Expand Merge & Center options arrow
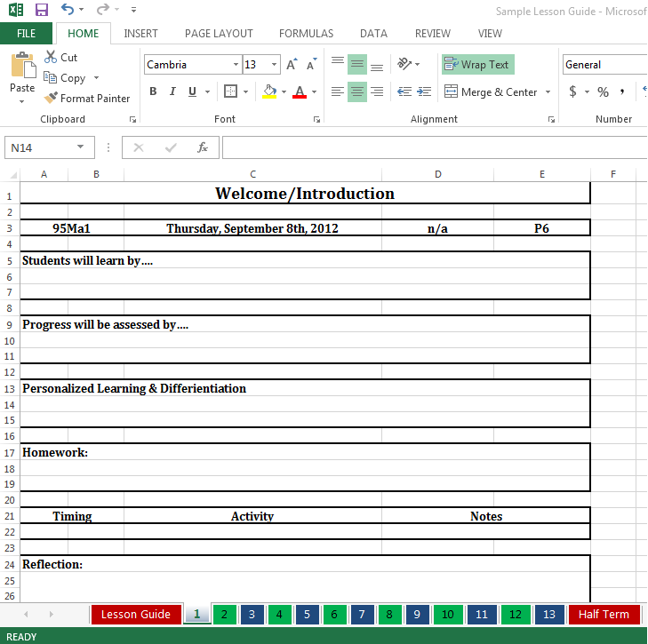Screen dimensions: 648x644 coord(548,91)
